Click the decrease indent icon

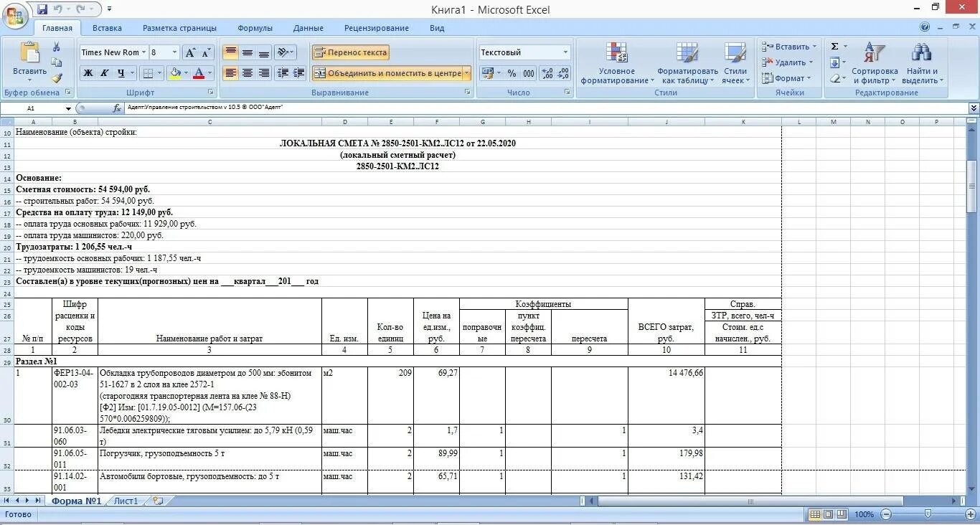(283, 73)
